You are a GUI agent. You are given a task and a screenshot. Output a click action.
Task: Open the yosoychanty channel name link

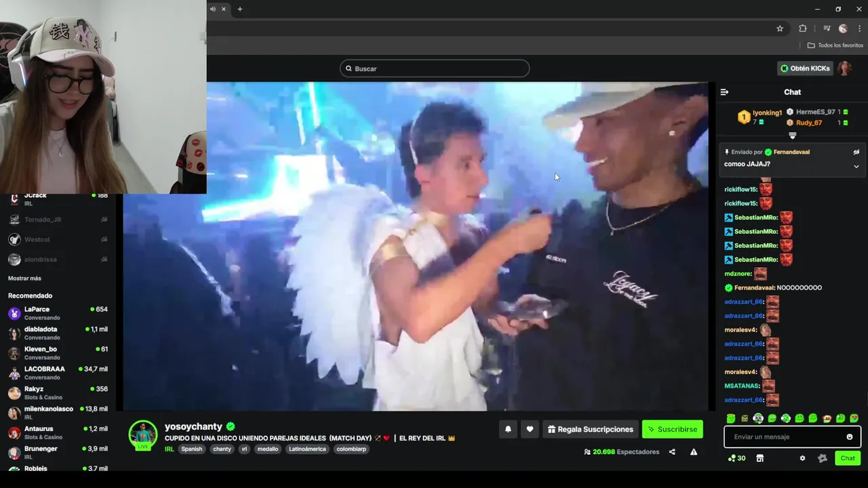pyautogui.click(x=193, y=426)
